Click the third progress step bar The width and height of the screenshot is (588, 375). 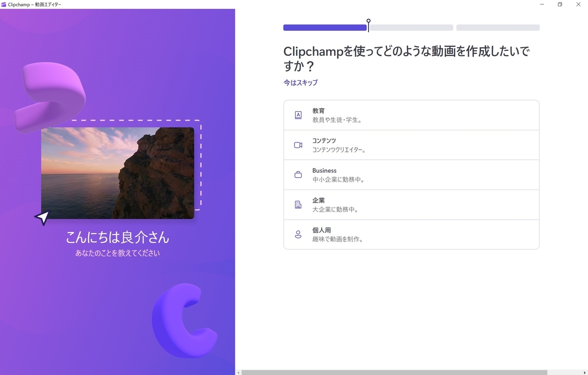tap(498, 28)
